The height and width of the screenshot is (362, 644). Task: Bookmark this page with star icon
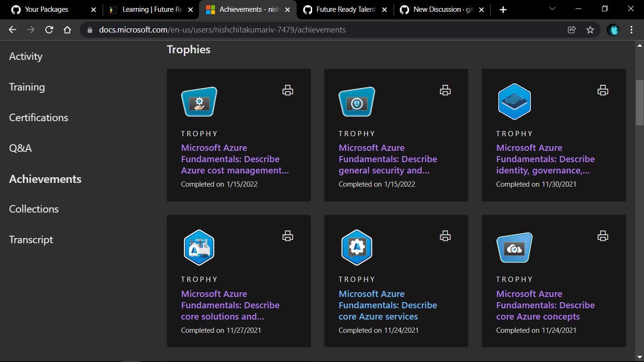pyautogui.click(x=590, y=30)
